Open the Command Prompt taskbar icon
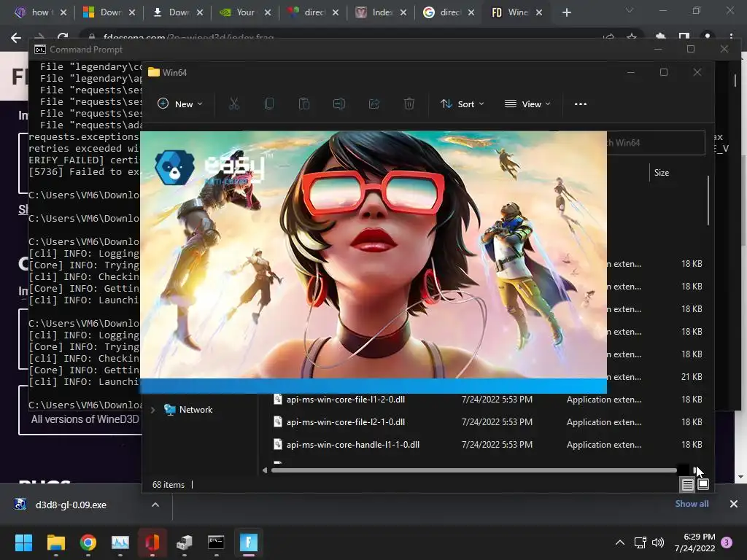Image resolution: width=747 pixels, height=560 pixels. [216, 542]
